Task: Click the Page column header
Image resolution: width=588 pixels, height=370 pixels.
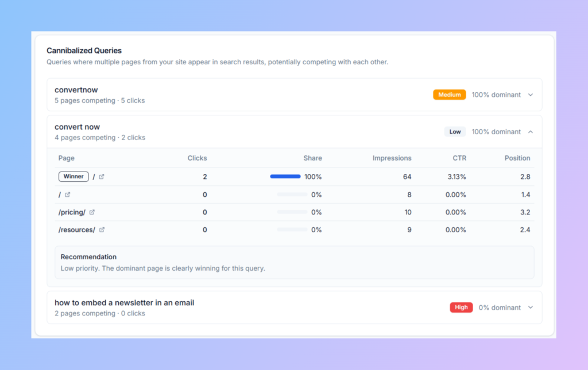Action: [x=66, y=158]
